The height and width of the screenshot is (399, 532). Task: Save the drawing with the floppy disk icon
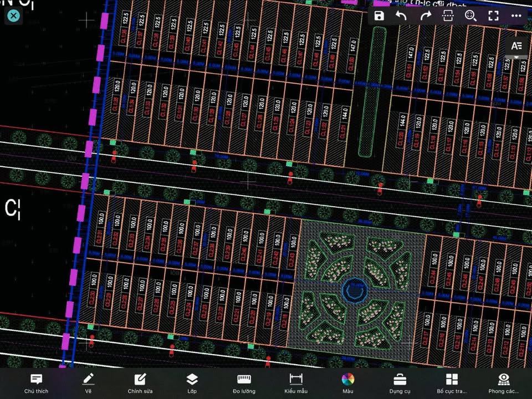pyautogui.click(x=379, y=16)
